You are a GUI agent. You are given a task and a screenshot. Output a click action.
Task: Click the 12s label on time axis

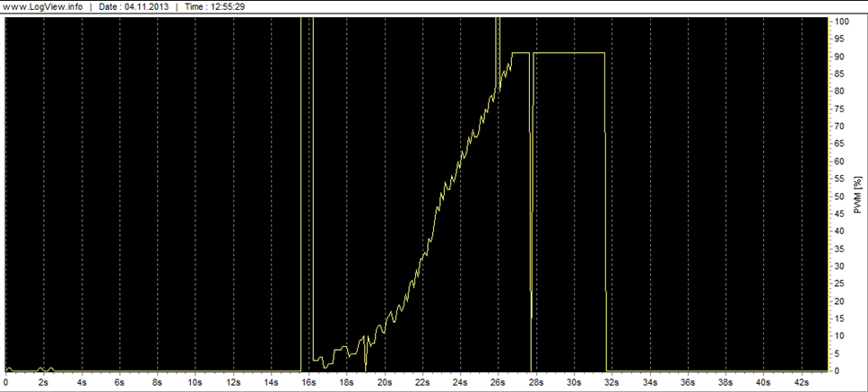point(233,382)
